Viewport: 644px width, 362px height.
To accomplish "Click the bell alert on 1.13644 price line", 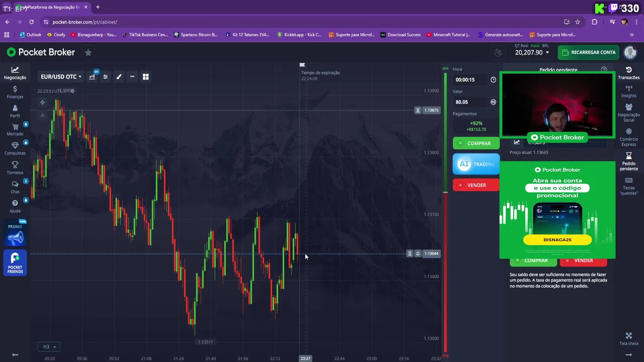I will 418,253.
